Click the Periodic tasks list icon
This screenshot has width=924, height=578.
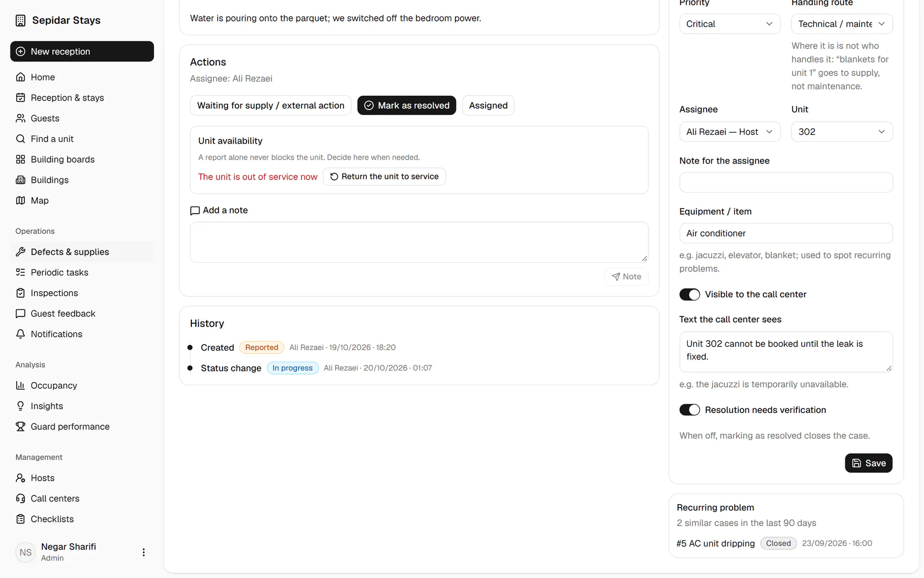click(20, 272)
